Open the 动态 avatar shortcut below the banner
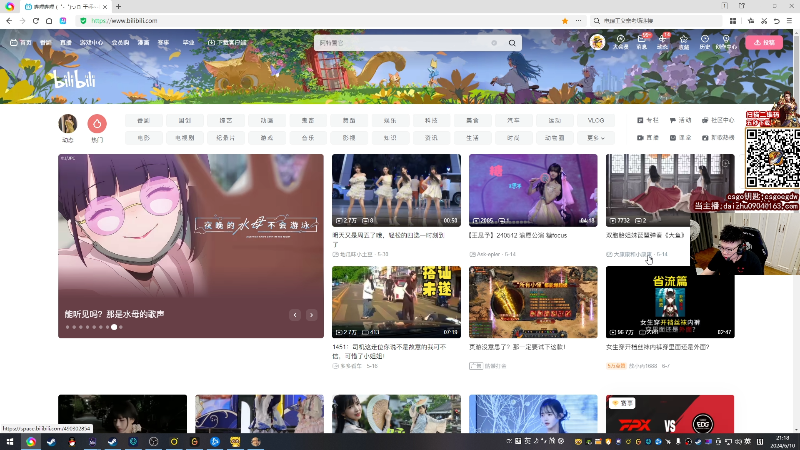 click(68, 124)
